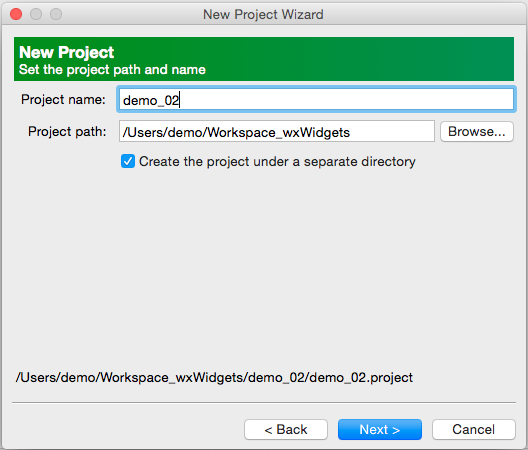Click the Project name input field

click(316, 99)
